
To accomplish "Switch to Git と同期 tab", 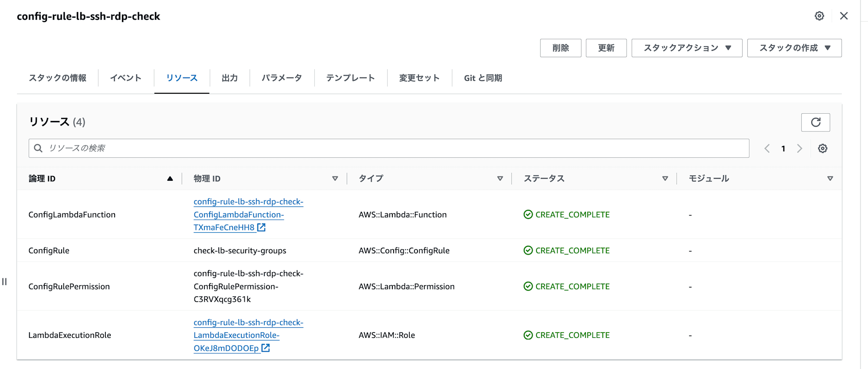I will point(483,78).
